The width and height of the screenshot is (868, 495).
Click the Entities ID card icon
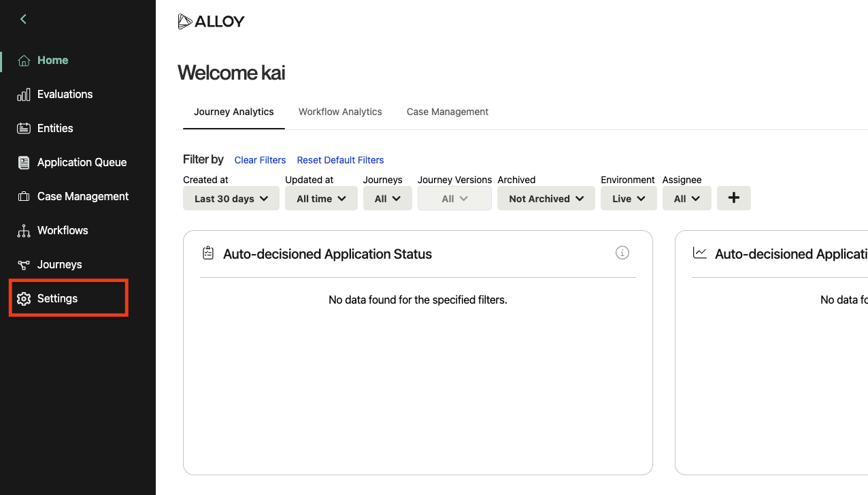pyautogui.click(x=24, y=129)
